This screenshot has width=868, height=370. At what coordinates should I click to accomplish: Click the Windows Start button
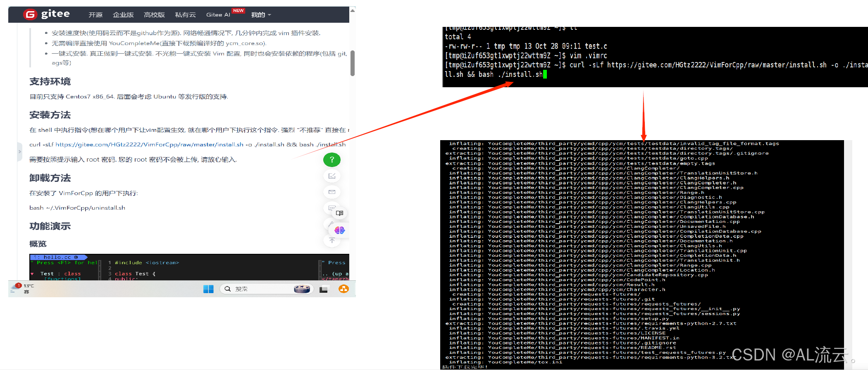[x=208, y=289]
